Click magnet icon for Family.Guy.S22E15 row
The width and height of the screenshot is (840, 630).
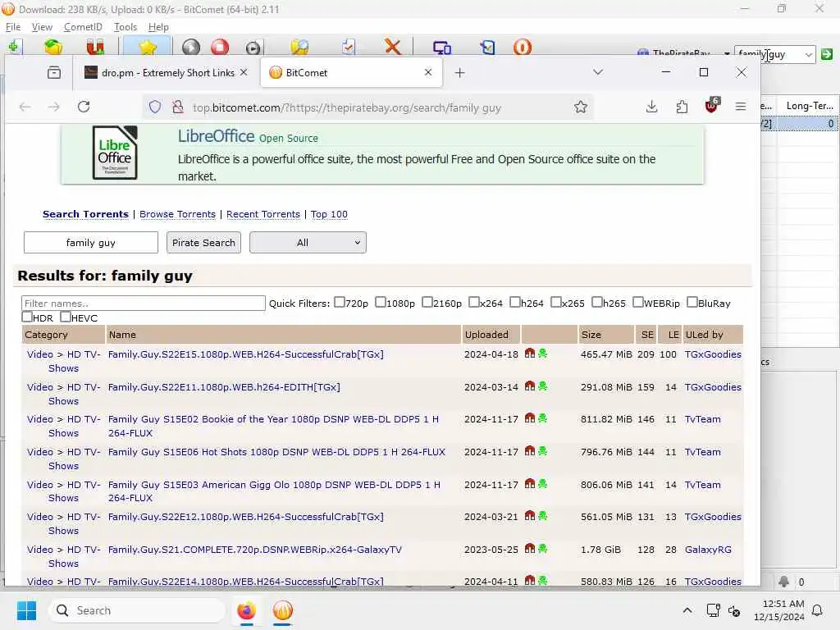(x=530, y=353)
